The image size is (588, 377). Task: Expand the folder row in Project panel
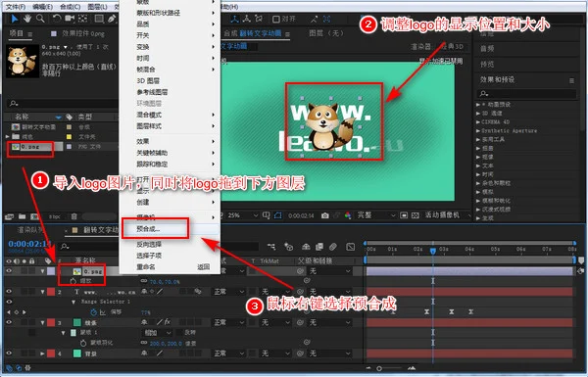click(x=8, y=136)
